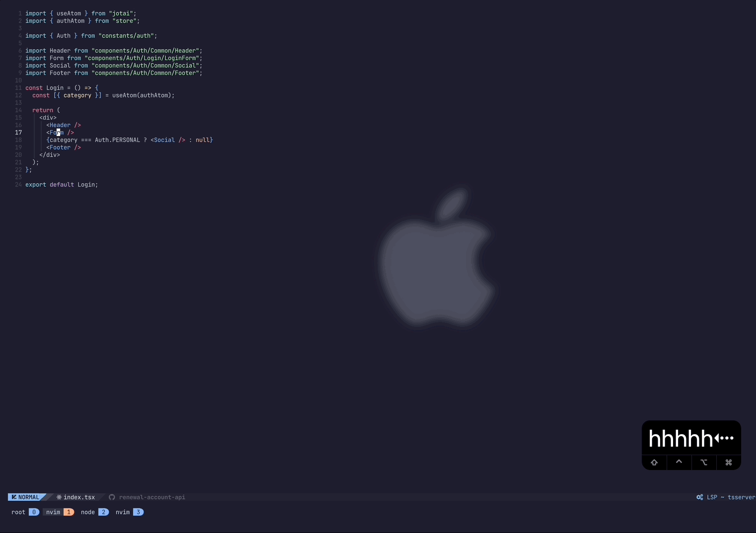Viewport: 756px width, 533px height.
Task: Click the Neovim logo in the NORMAL segment
Action: pyautogui.click(x=13, y=497)
